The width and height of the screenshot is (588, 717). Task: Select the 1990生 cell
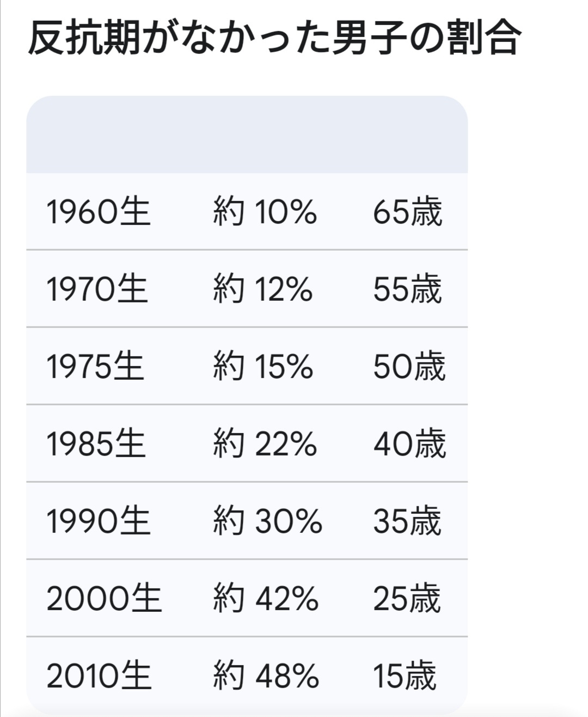pos(98,521)
